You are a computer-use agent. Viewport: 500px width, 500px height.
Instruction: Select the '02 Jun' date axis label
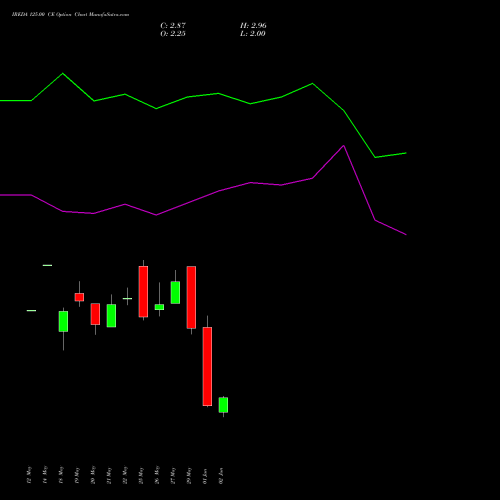coord(221,476)
